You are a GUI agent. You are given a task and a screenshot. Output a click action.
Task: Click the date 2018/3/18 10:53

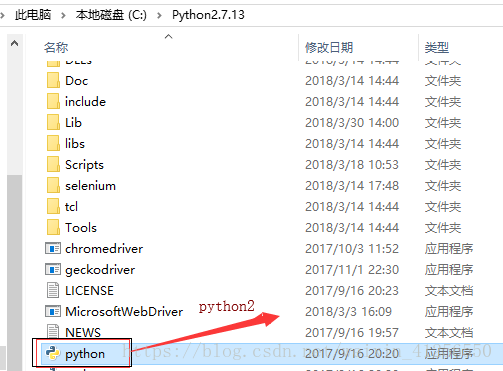click(x=352, y=165)
